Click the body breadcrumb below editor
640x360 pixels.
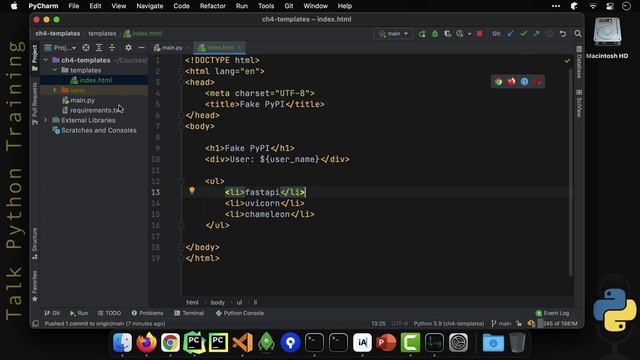tap(218, 302)
